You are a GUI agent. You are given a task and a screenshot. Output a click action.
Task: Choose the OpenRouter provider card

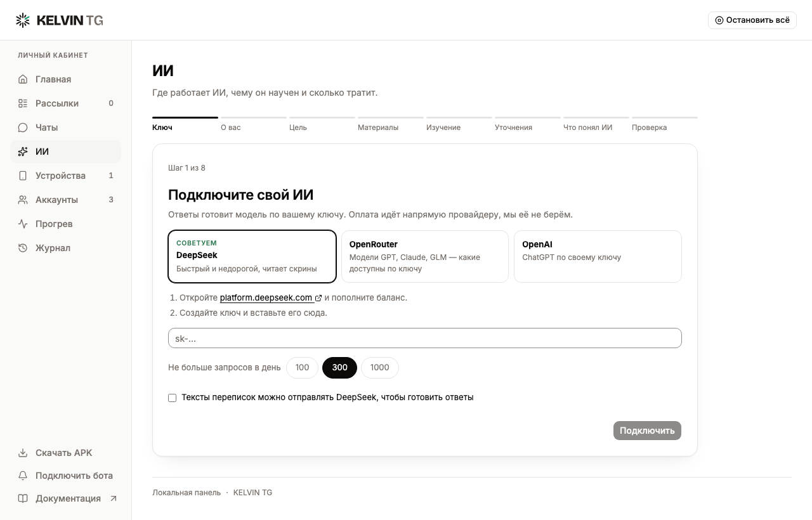coord(425,256)
